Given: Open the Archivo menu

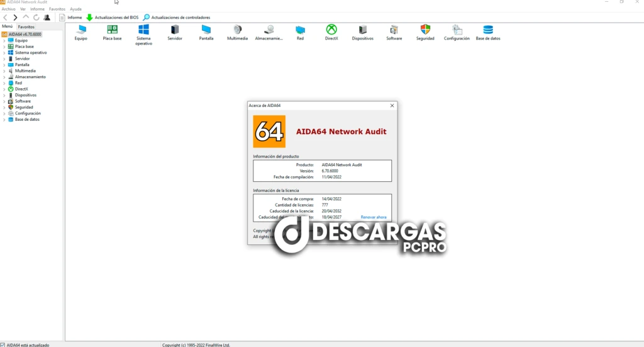Looking at the screenshot, I should pos(9,9).
